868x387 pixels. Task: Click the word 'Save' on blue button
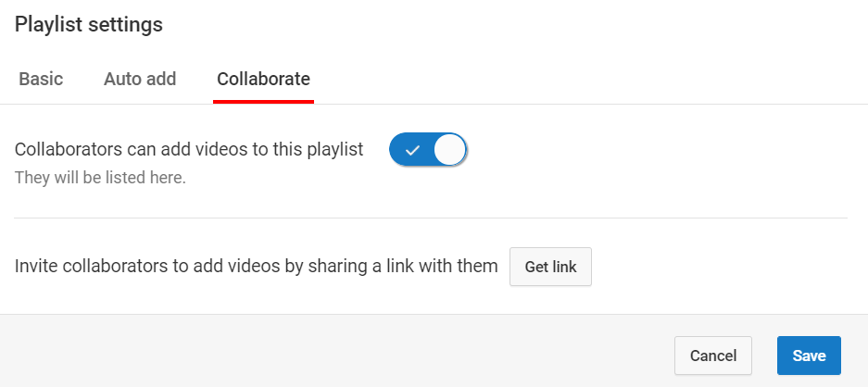point(809,356)
